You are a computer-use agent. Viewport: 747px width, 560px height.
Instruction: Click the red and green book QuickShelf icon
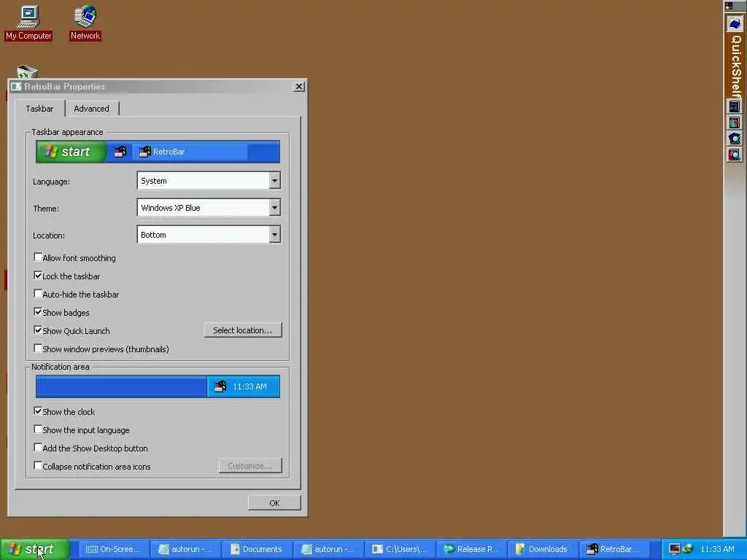734,122
